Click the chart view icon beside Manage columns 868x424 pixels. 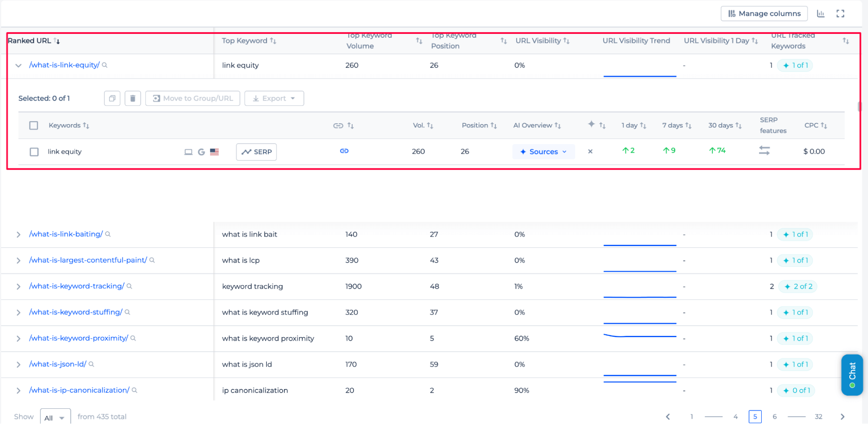click(x=820, y=13)
